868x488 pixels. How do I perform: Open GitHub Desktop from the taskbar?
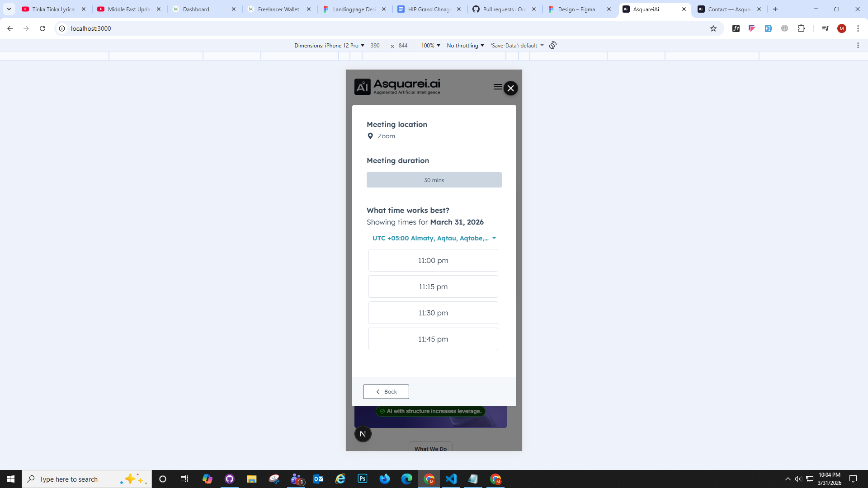(230, 479)
